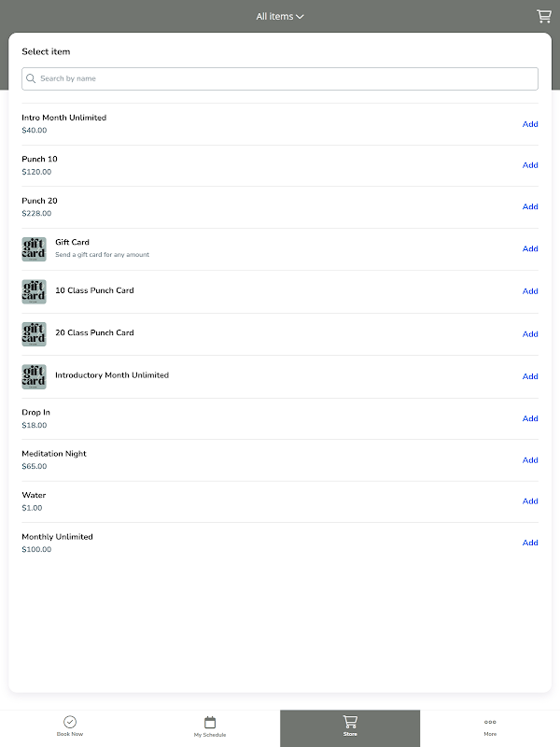Open the More options tab
Image resolution: width=560 pixels, height=747 pixels.
click(x=490, y=726)
